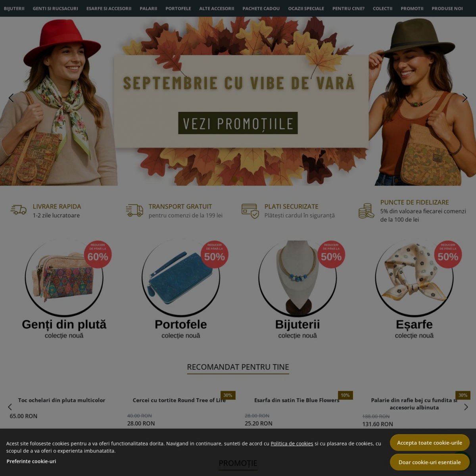Screen dimensions: 476x476
Task: Advance to next hero banner slide
Action: pyautogui.click(x=465, y=98)
